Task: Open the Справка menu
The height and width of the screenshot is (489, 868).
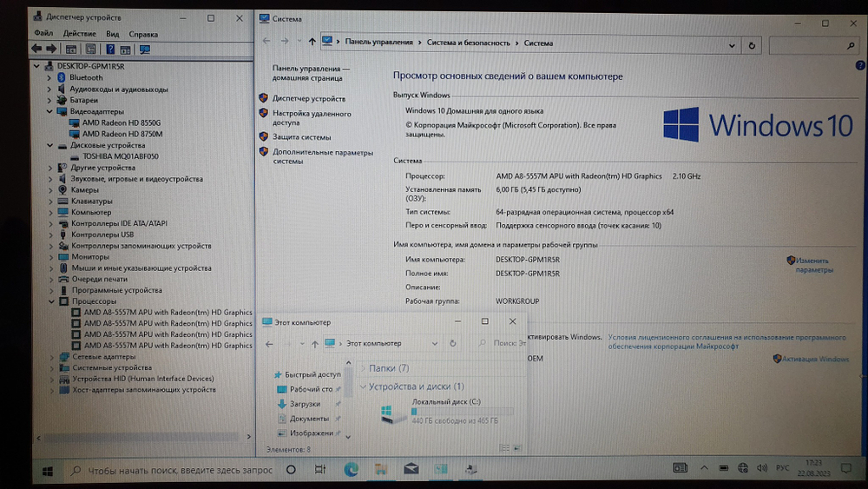Action: click(x=143, y=34)
